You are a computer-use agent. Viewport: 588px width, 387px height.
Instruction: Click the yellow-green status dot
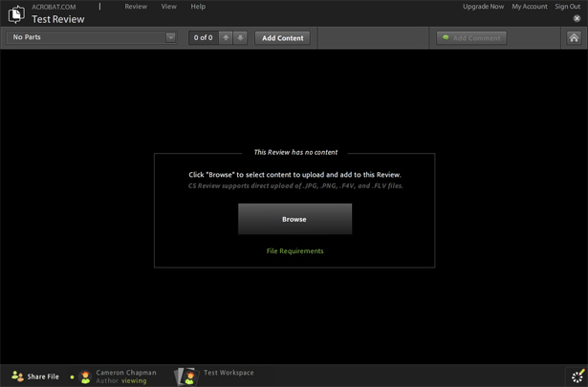72,376
